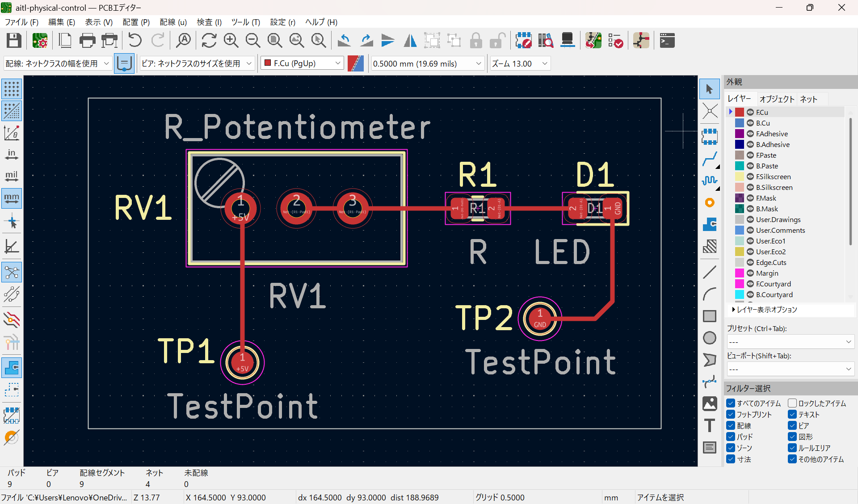Uncheck the ビア selection filter
This screenshot has height=504, width=858.
(792, 425)
